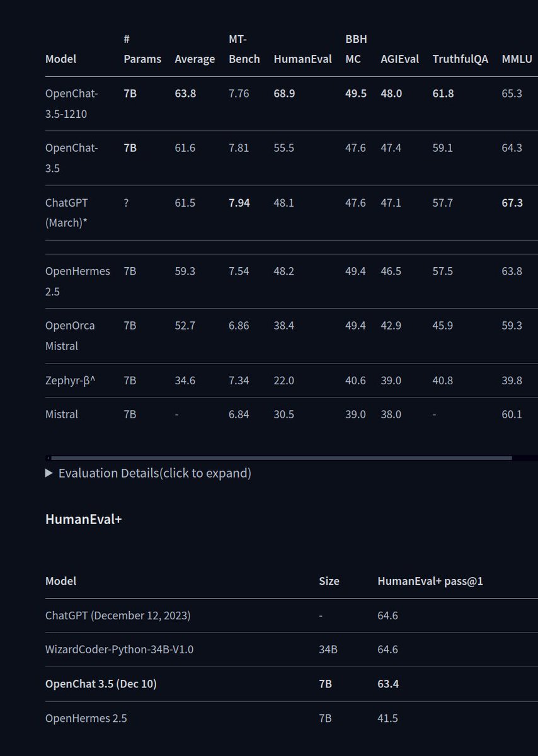
Task: Click the 52.7 average score
Action: [185, 326]
